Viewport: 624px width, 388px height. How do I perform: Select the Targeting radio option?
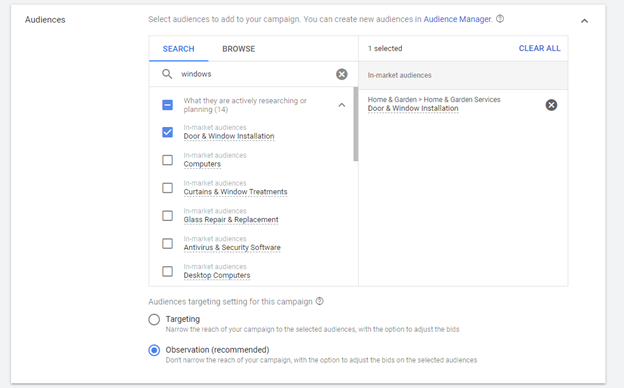tap(154, 320)
